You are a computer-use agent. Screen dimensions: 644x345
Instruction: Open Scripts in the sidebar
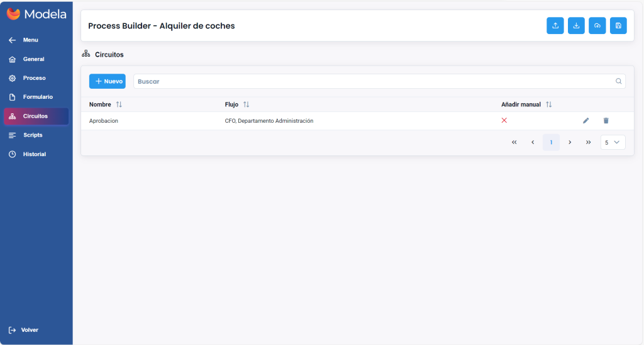[x=33, y=135]
